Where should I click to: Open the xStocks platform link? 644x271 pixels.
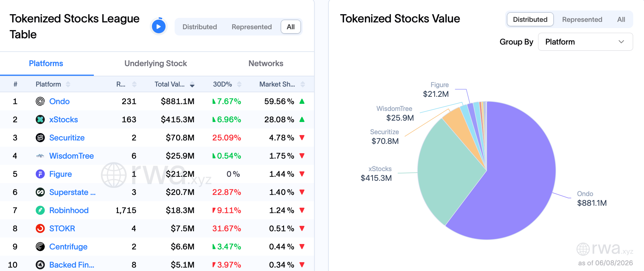coord(63,119)
